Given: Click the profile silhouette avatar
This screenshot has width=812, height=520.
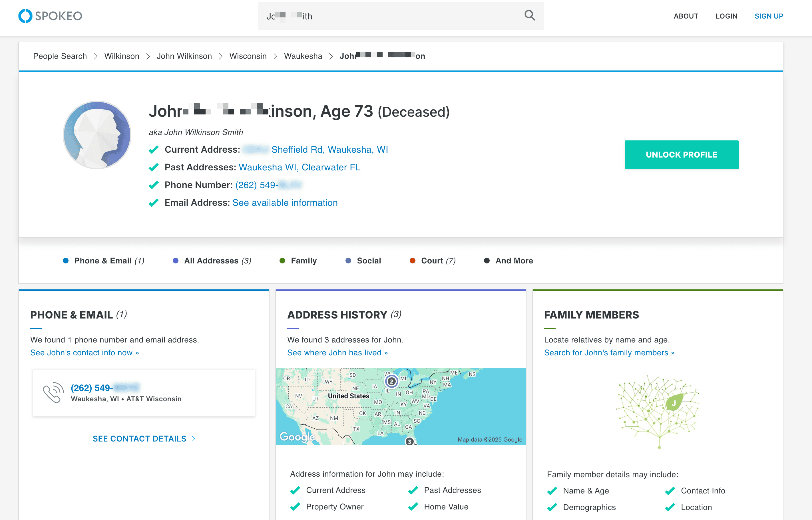Looking at the screenshot, I should point(97,135).
